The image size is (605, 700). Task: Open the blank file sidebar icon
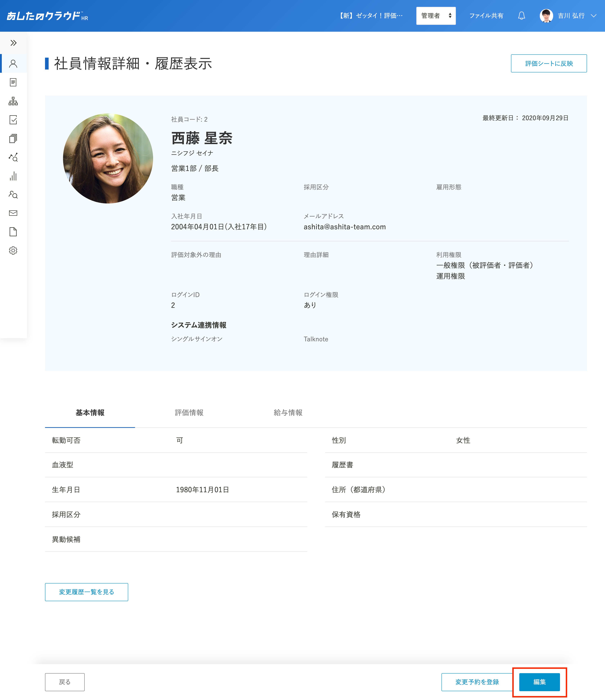13,232
